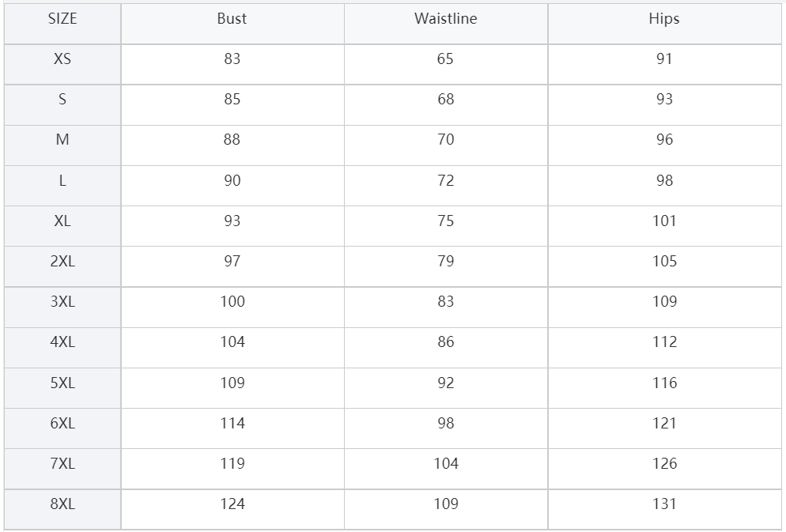Click the Waistline value 79 for 2XL
The width and height of the screenshot is (786, 532).
[x=446, y=261]
